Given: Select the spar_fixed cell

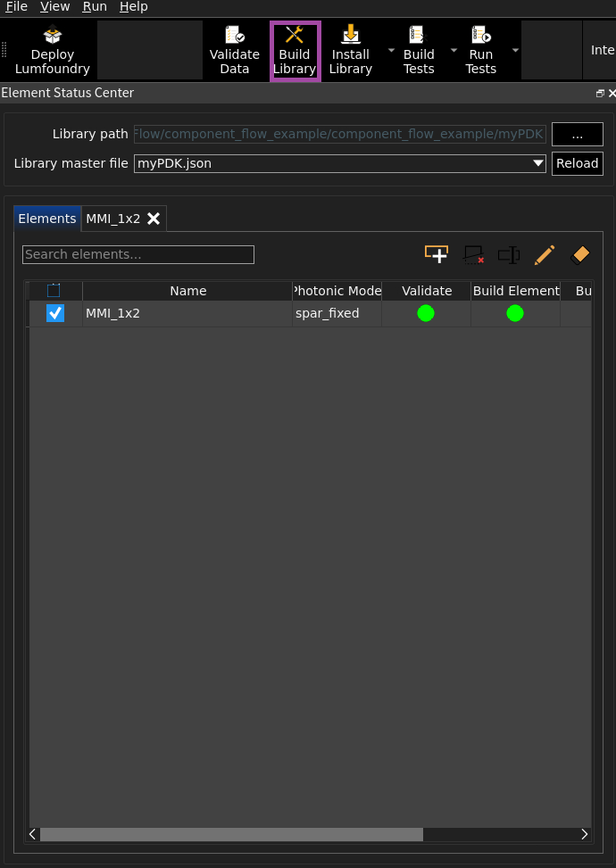Looking at the screenshot, I should coord(337,313).
